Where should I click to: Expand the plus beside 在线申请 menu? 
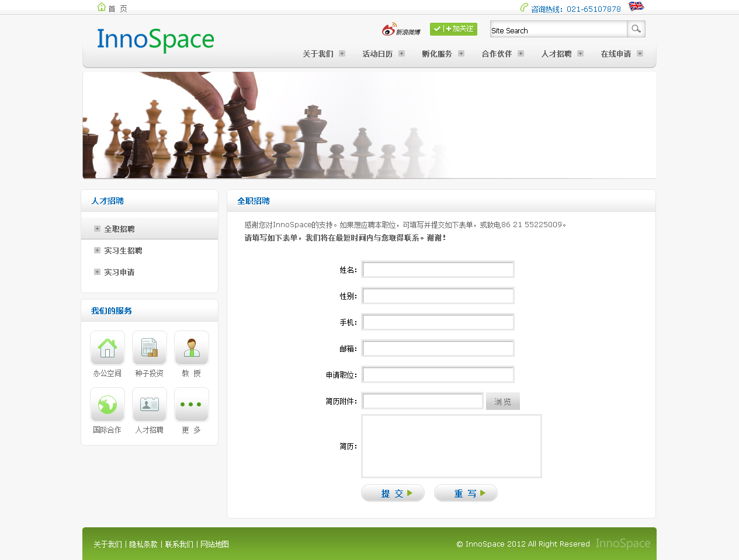coord(640,54)
